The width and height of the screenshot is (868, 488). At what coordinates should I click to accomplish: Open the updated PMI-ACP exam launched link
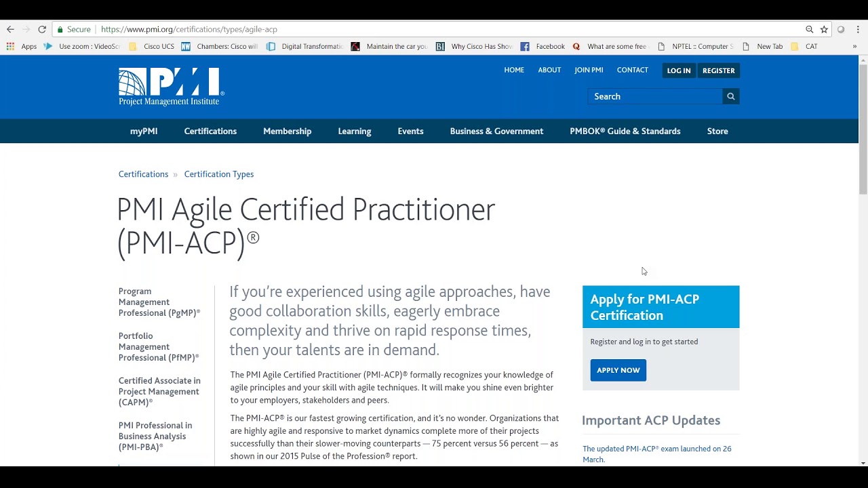(657, 454)
